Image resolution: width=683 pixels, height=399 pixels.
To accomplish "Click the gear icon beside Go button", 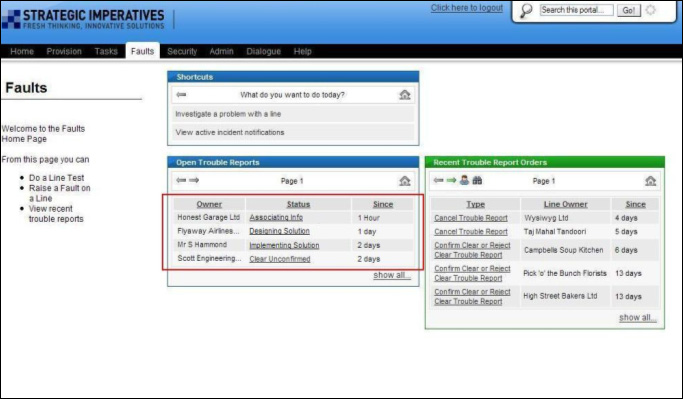I will click(x=650, y=10).
